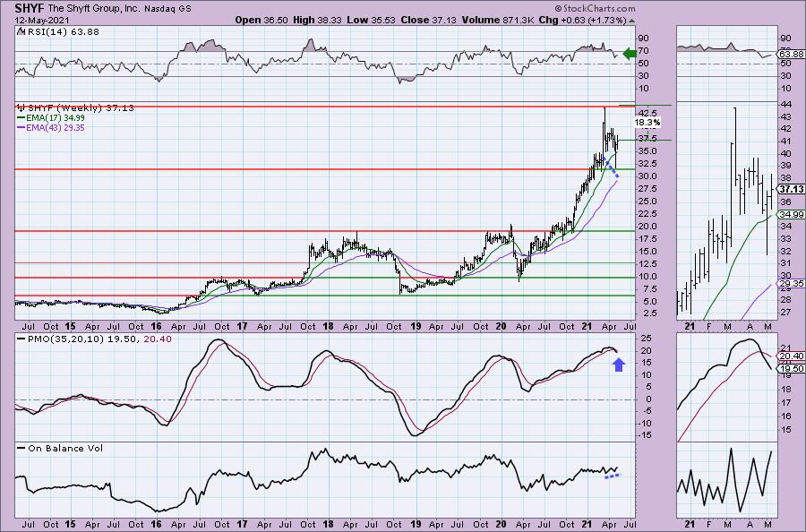Click the Close 37.13 value in header
This screenshot has height=532, width=806.
(428, 20)
